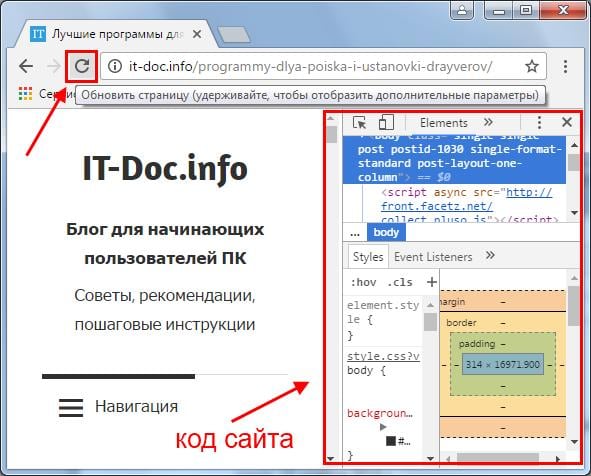591x476 pixels.
Task: Open Chrome's three-dot main menu
Action: tap(565, 66)
